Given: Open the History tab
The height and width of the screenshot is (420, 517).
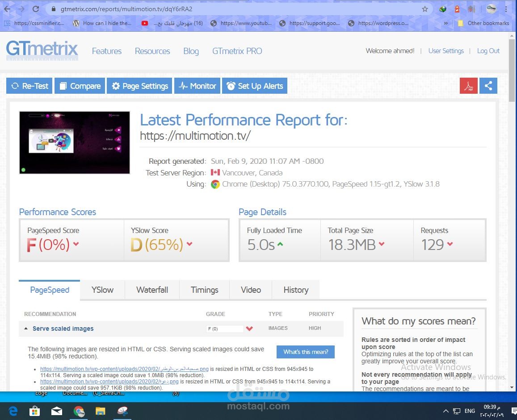Looking at the screenshot, I should coord(296,290).
